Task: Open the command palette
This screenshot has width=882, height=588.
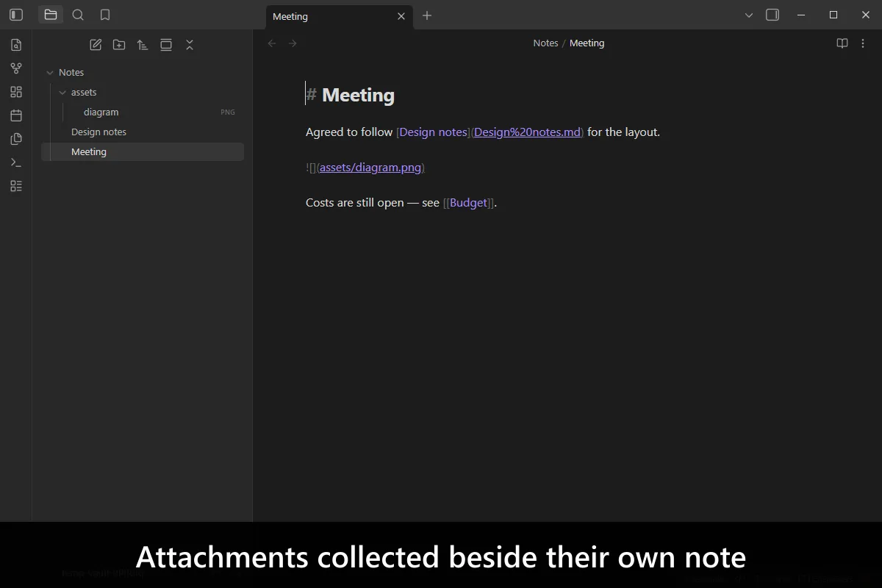Action: pos(16,162)
